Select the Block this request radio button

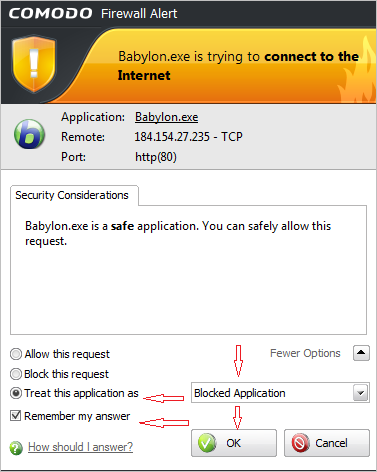[16, 374]
